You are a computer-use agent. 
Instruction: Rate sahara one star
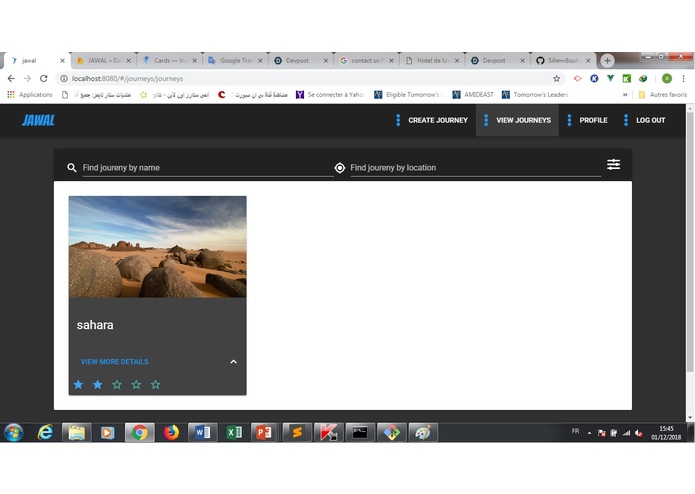point(78,385)
